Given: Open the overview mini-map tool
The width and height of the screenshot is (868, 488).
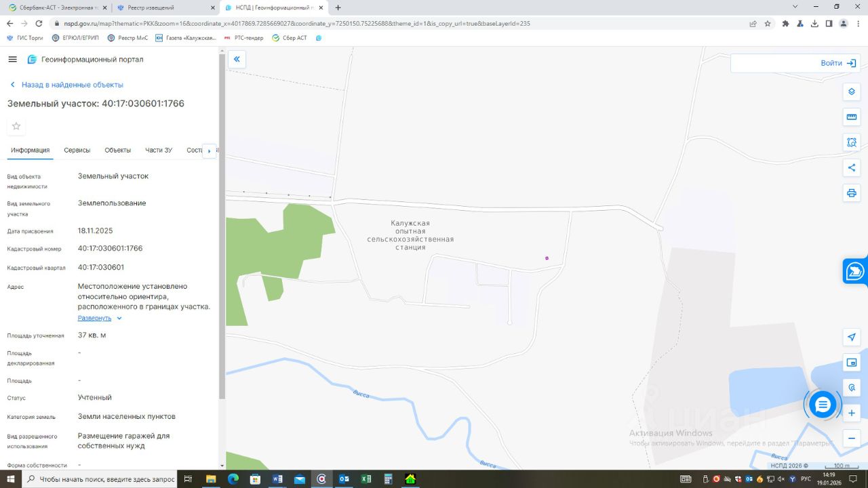Looking at the screenshot, I should (x=852, y=363).
